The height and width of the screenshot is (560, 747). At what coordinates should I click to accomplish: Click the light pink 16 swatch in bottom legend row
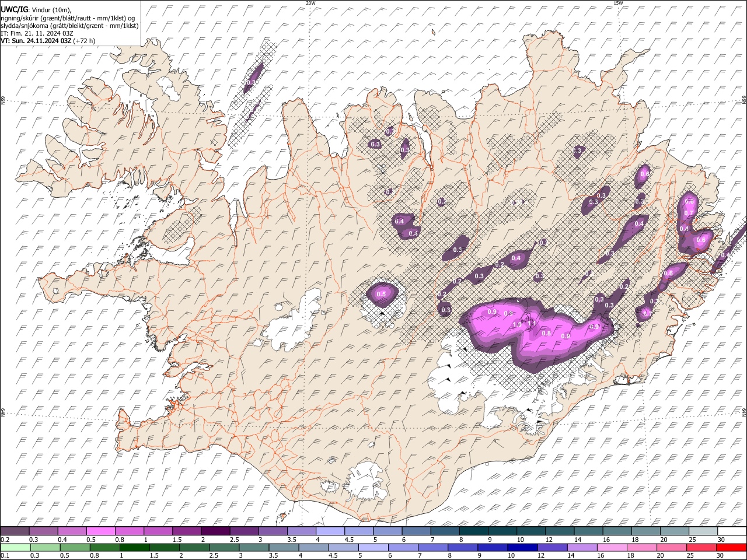pyautogui.click(x=612, y=547)
